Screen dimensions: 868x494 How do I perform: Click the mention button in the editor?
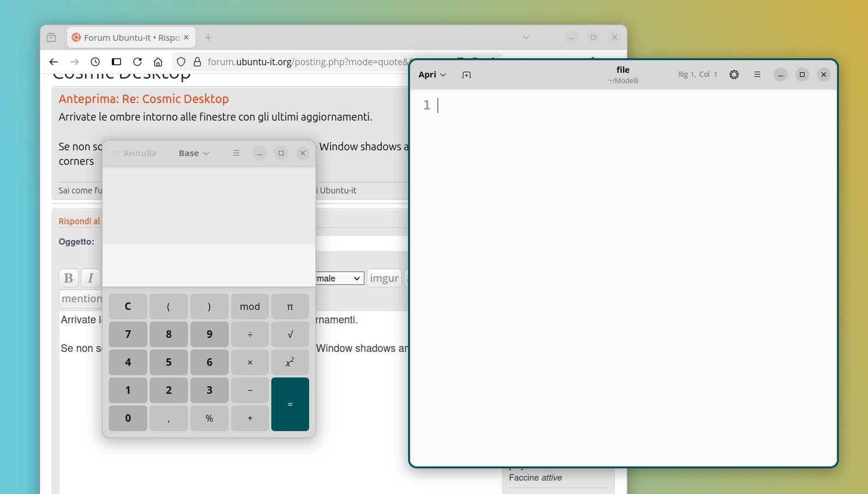[82, 299]
